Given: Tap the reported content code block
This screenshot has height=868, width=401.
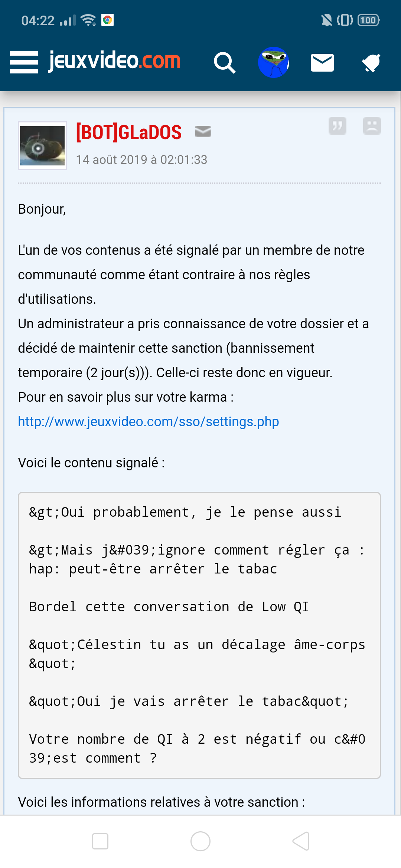Looking at the screenshot, I should 199,635.
